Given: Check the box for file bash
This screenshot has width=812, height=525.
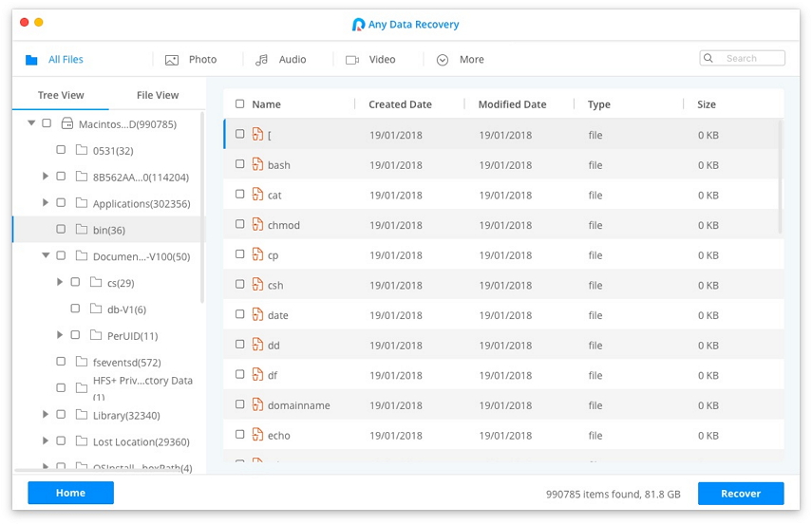Looking at the screenshot, I should click(x=239, y=164).
